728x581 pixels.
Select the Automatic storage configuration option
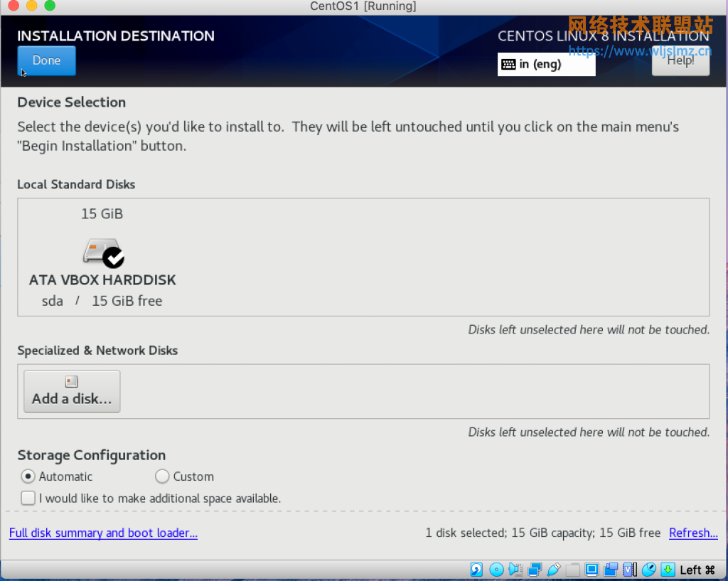pyautogui.click(x=28, y=476)
